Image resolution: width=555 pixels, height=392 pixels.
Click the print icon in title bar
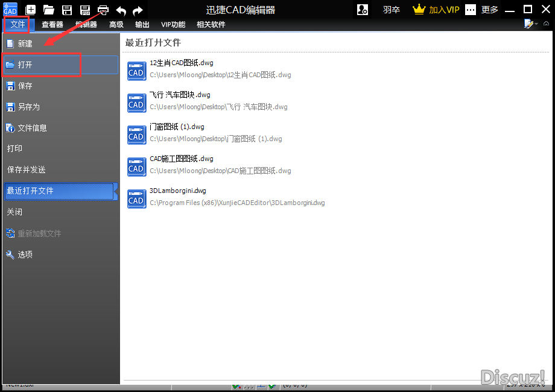click(103, 10)
